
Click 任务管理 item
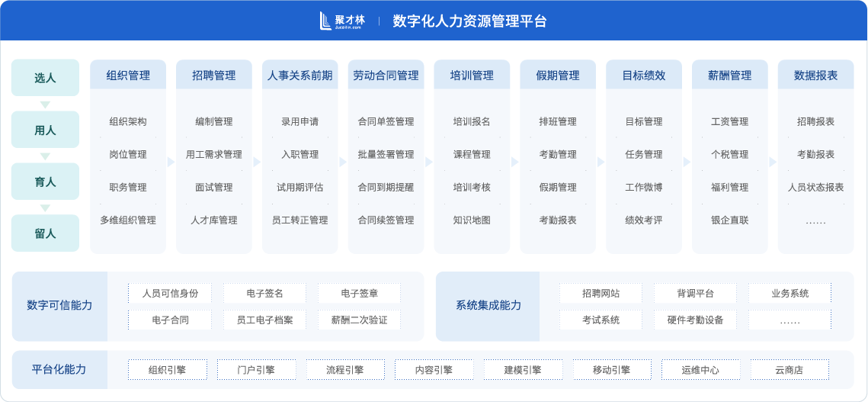[x=644, y=154]
